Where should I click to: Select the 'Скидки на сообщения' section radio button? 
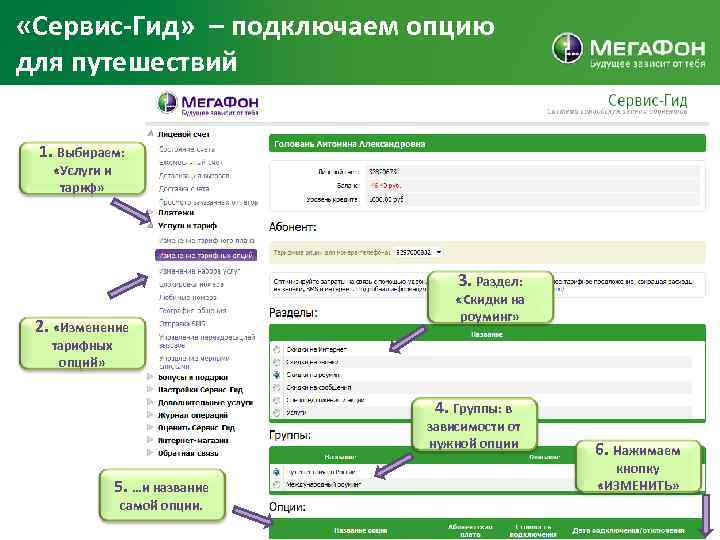coord(276,388)
